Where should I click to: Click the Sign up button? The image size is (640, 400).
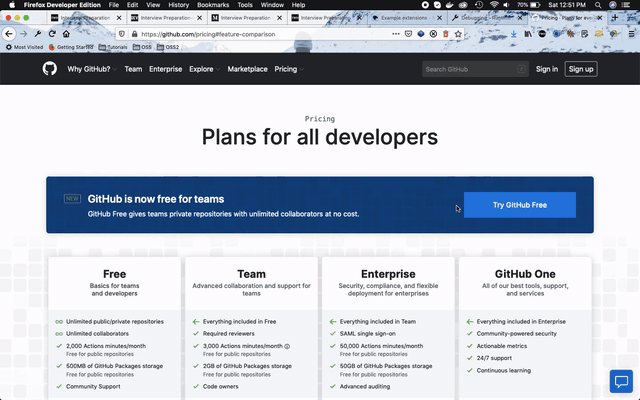click(581, 69)
